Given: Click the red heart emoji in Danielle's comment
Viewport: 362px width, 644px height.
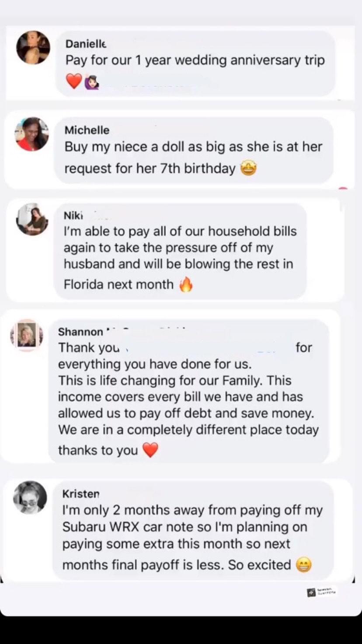Looking at the screenshot, I should point(74,81).
